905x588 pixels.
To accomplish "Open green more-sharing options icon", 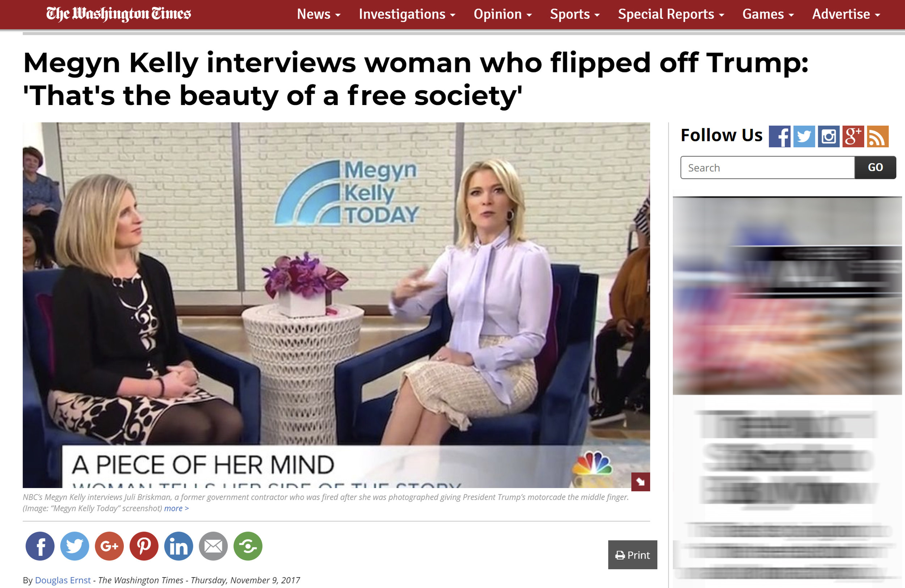I will (248, 546).
